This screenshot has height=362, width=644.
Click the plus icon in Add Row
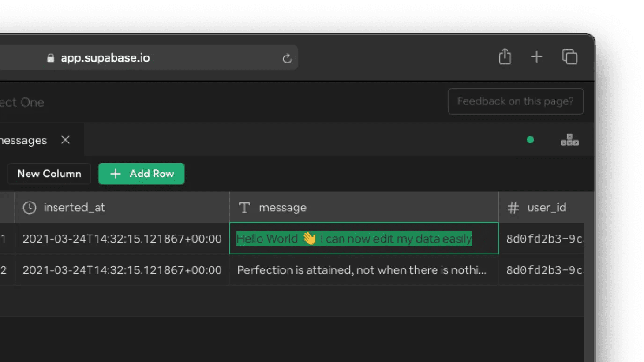coord(116,174)
